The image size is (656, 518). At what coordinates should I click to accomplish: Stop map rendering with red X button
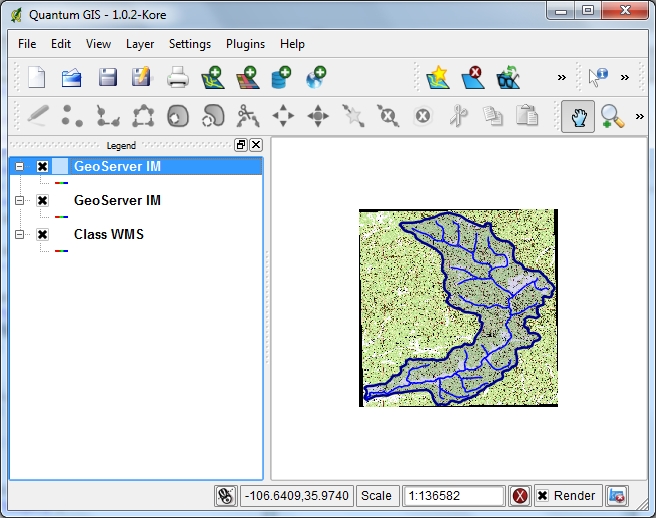[520, 496]
